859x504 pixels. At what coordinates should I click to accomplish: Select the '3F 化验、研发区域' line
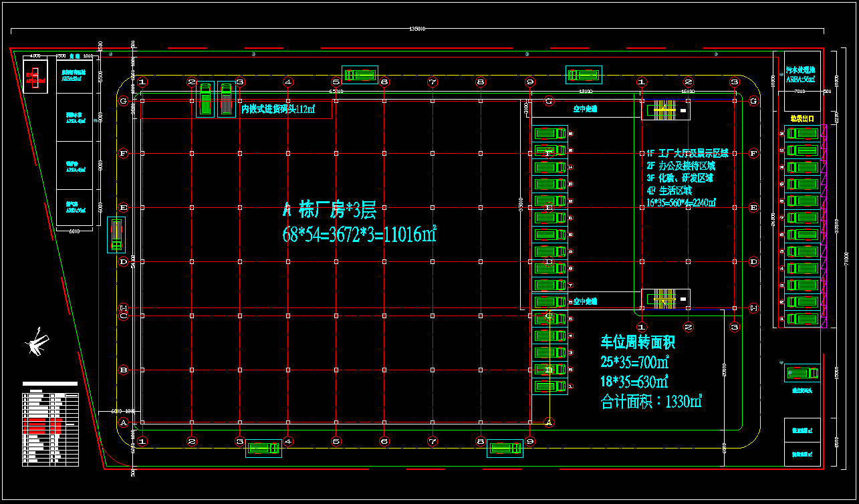(679, 178)
